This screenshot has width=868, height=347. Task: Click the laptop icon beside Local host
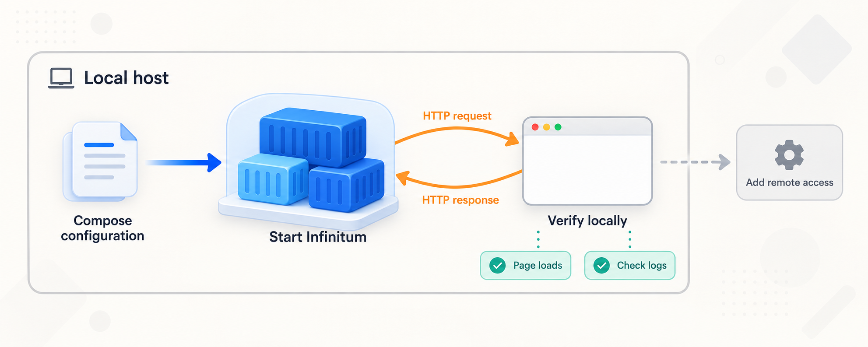61,78
